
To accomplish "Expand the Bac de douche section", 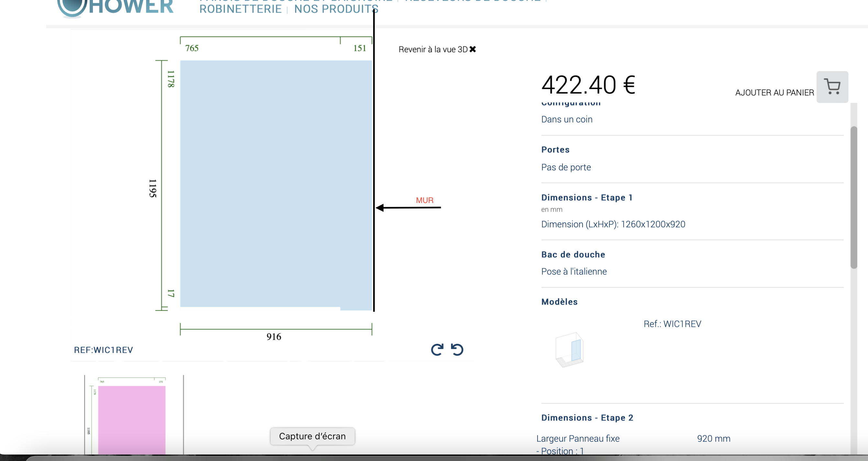I will (573, 254).
